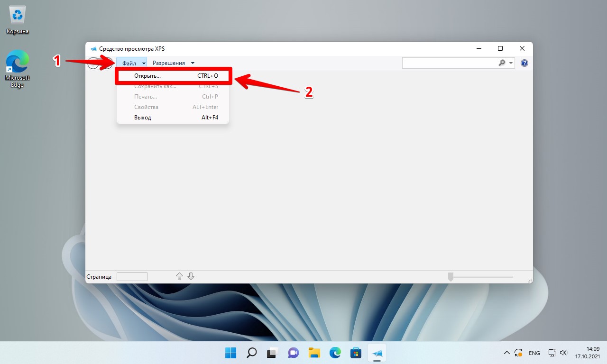The width and height of the screenshot is (607, 364).
Task: Open the Chat app on the taskbar
Action: click(x=294, y=353)
